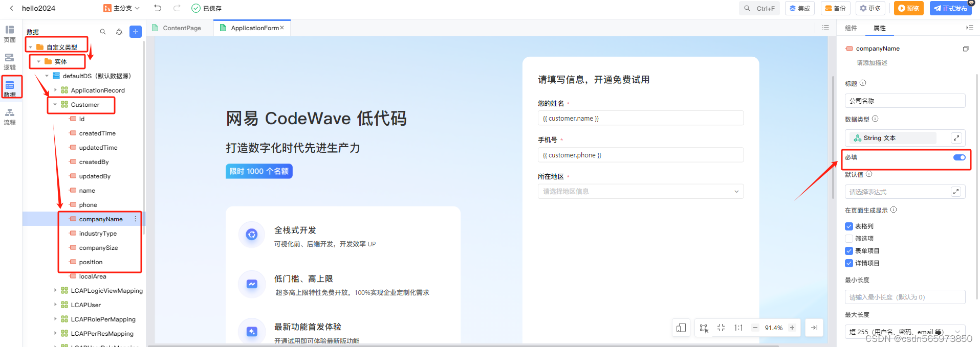
Task: Expand the 默认值 expression editor
Action: (x=956, y=192)
